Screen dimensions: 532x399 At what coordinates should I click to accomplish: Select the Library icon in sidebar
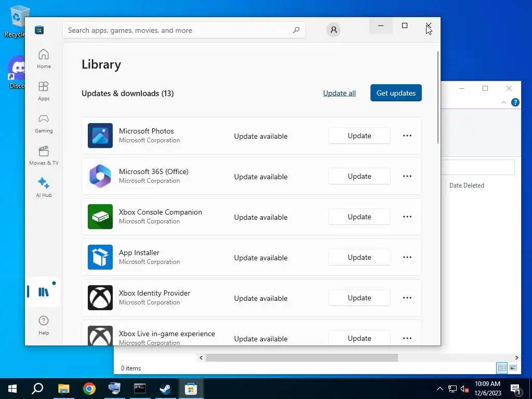coord(44,292)
